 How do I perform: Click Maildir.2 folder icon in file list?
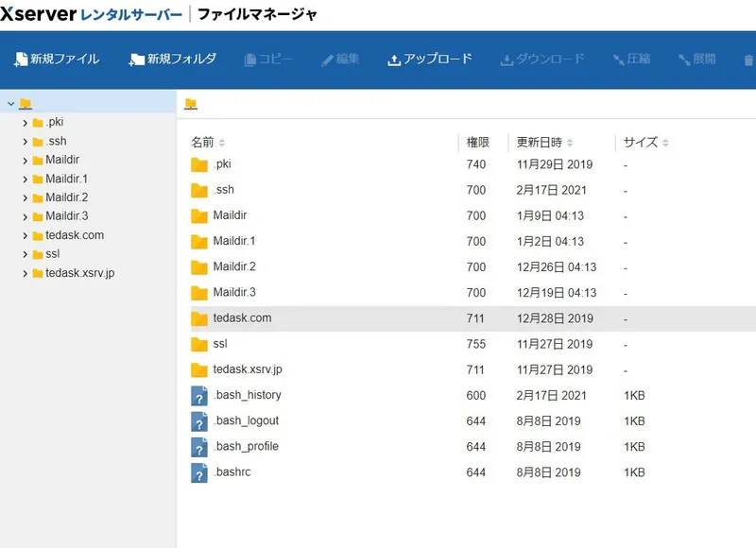click(x=199, y=267)
